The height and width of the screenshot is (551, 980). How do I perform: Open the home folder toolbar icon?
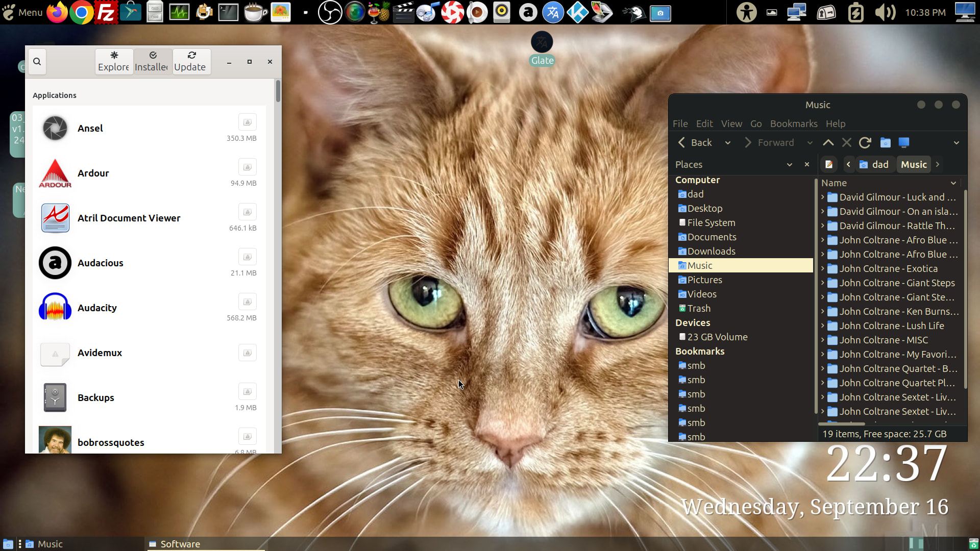(x=885, y=143)
